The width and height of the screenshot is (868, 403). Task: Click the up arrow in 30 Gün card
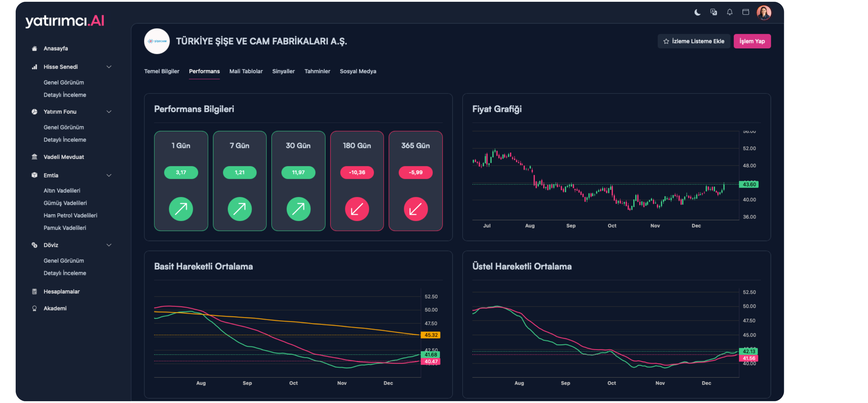(x=298, y=209)
